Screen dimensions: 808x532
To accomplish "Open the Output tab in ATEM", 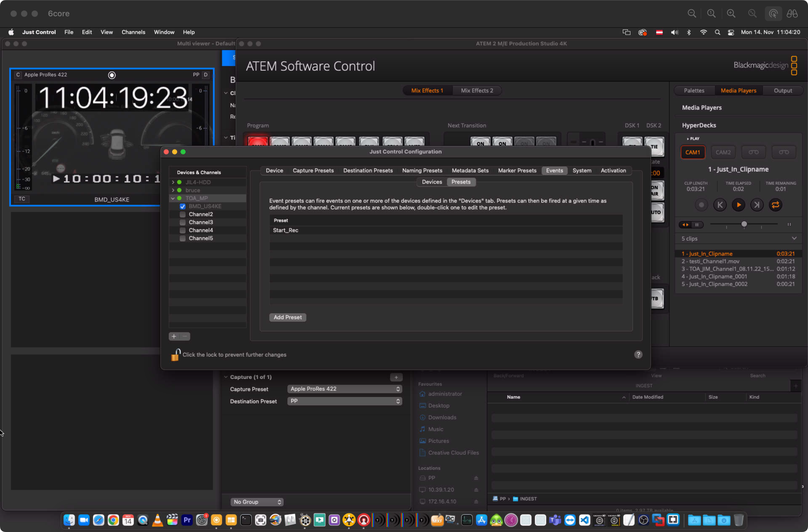I will (x=783, y=91).
